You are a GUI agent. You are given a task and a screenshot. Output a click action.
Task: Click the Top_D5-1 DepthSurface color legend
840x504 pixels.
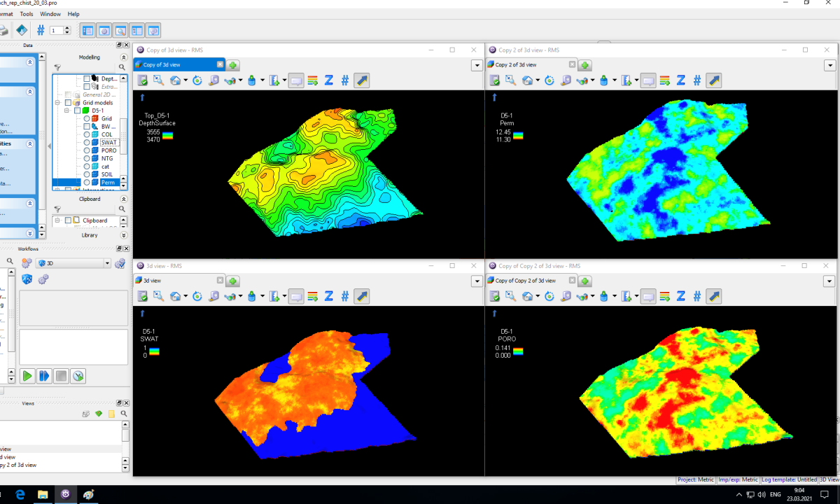[x=168, y=136]
